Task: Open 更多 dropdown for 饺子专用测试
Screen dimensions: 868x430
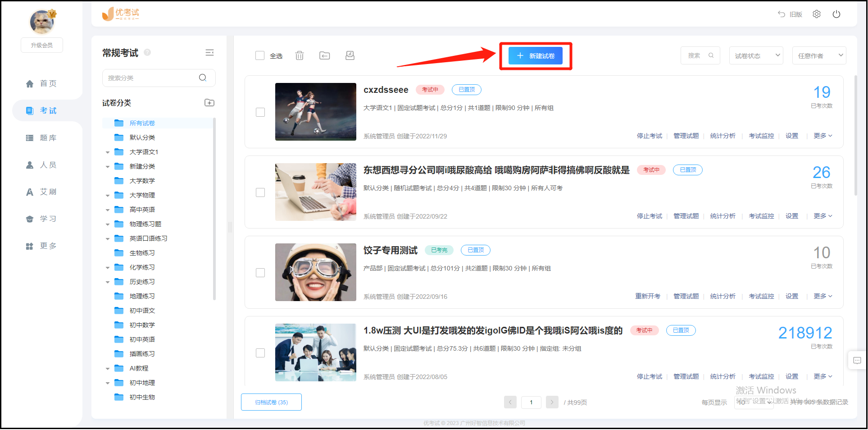Action: coord(823,296)
